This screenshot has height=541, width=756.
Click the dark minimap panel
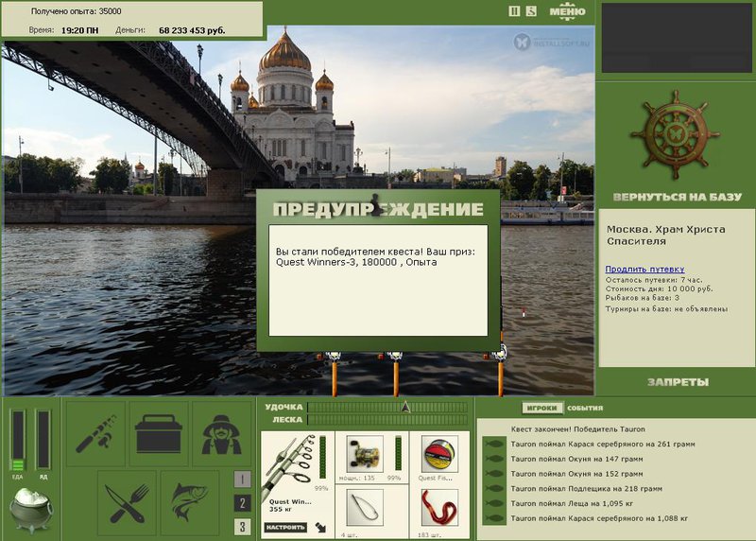point(677,38)
